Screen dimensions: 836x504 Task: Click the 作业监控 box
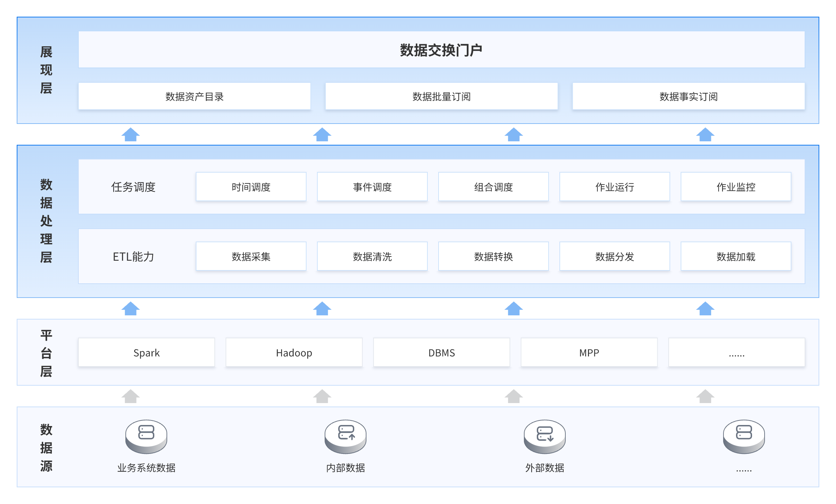[x=736, y=187]
